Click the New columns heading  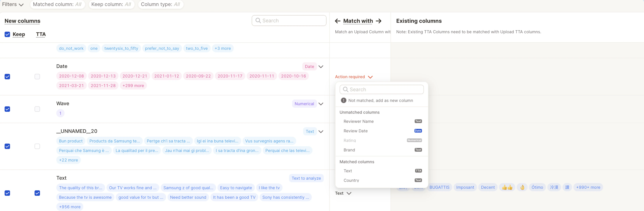[x=22, y=21]
